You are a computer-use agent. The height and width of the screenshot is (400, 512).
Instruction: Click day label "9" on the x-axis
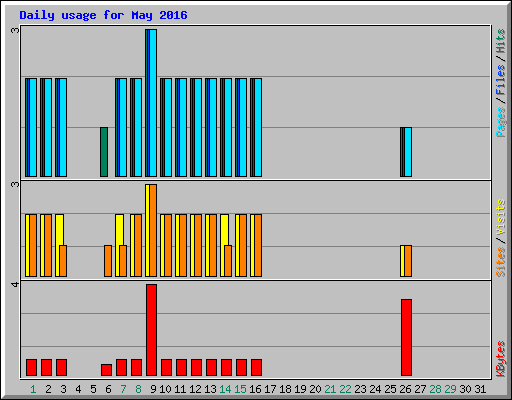pyautogui.click(x=153, y=389)
